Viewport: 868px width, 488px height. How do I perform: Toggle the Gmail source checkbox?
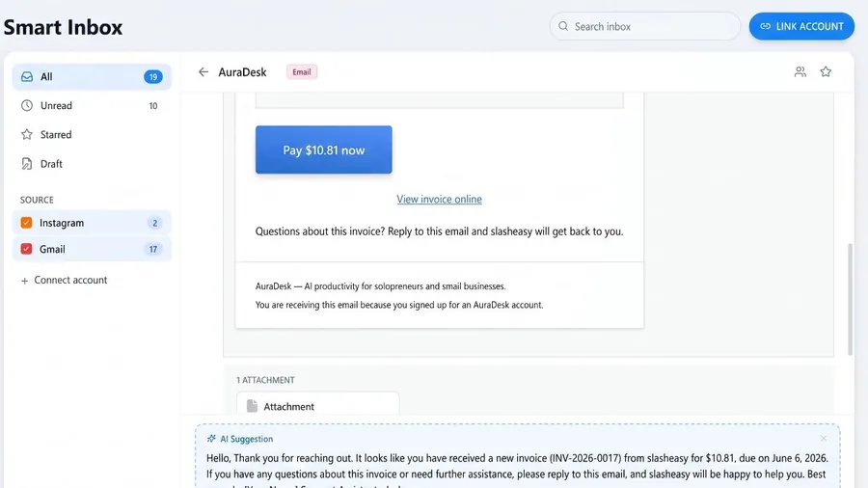(26, 249)
